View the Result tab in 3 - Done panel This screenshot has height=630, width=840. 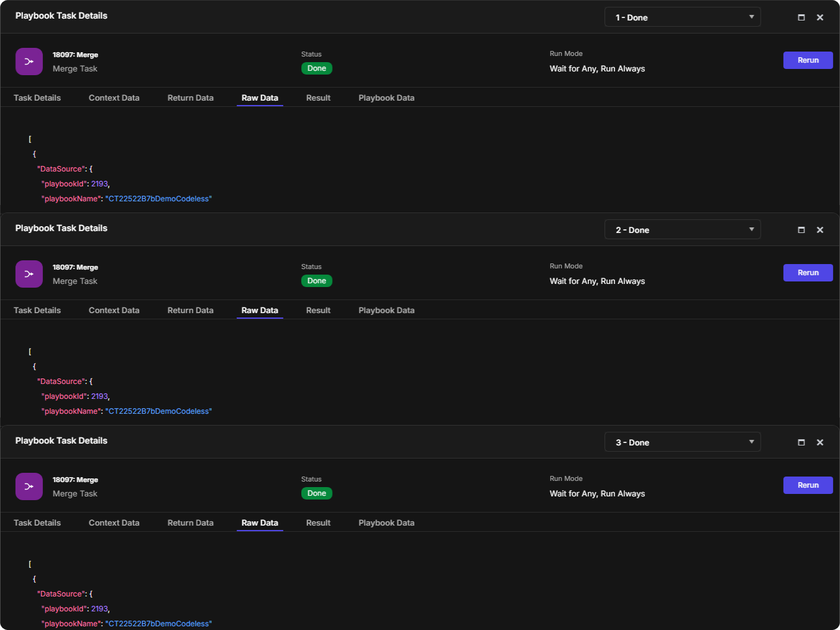click(x=318, y=523)
